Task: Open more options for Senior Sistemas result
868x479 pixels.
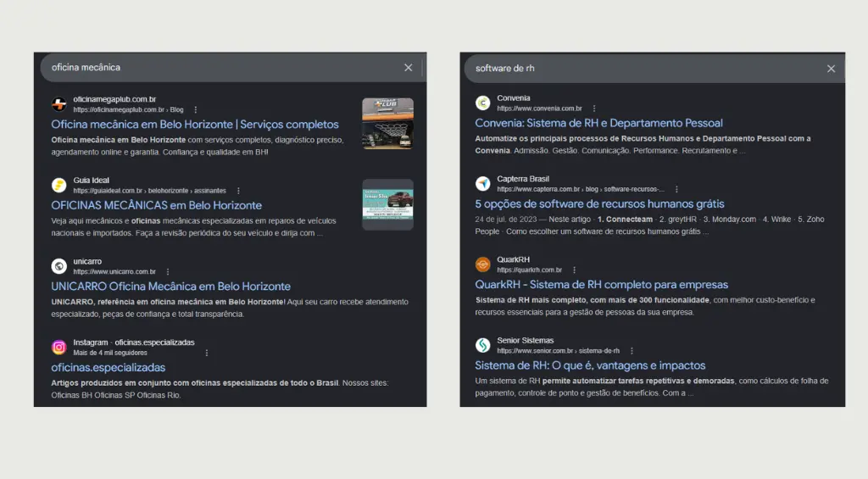Action: (x=632, y=351)
